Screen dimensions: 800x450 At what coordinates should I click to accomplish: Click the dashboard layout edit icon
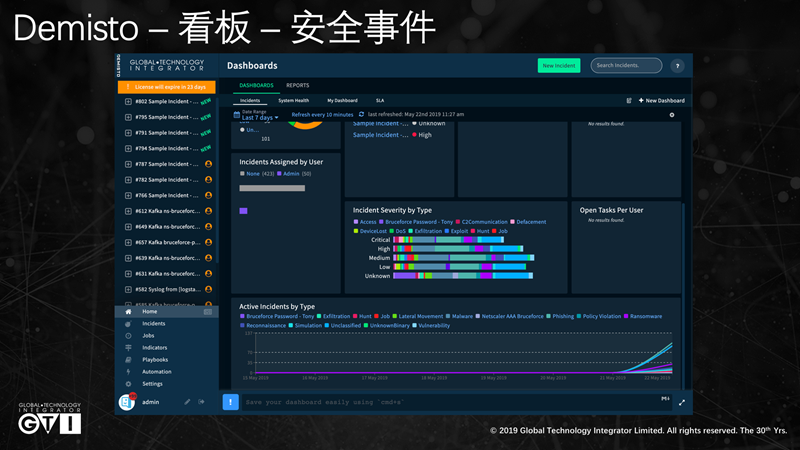click(629, 101)
